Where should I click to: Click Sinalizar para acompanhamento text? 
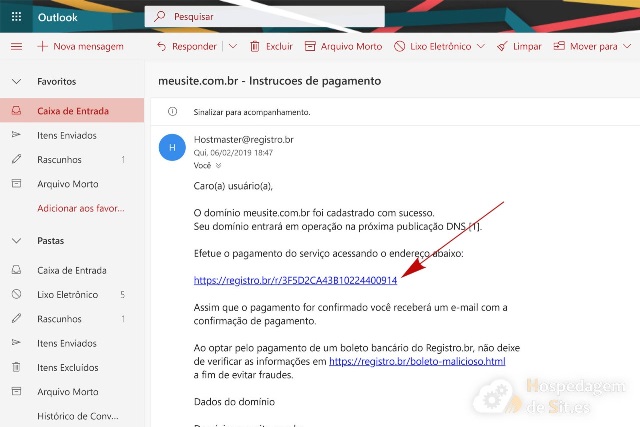[252, 112]
